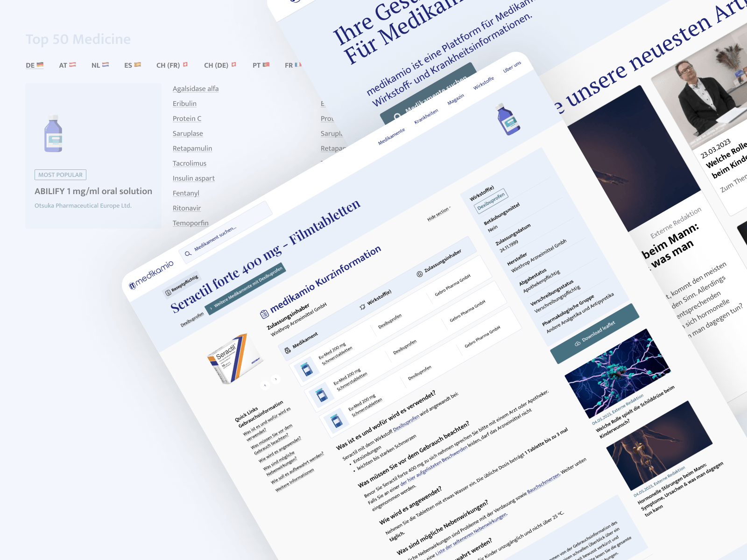747x560 pixels.
Task: Open the Fentanyl link
Action: coord(186,193)
